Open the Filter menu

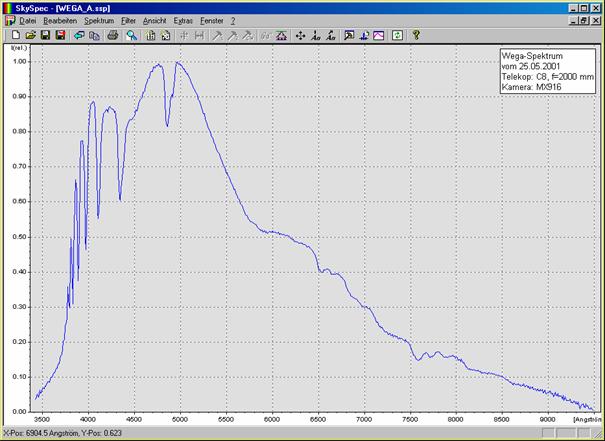pyautogui.click(x=128, y=20)
